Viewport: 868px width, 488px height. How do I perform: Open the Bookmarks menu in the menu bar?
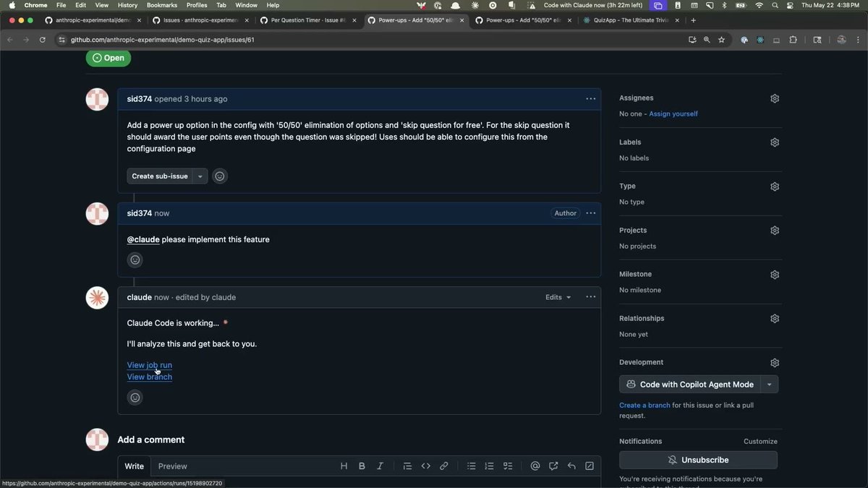click(x=162, y=5)
